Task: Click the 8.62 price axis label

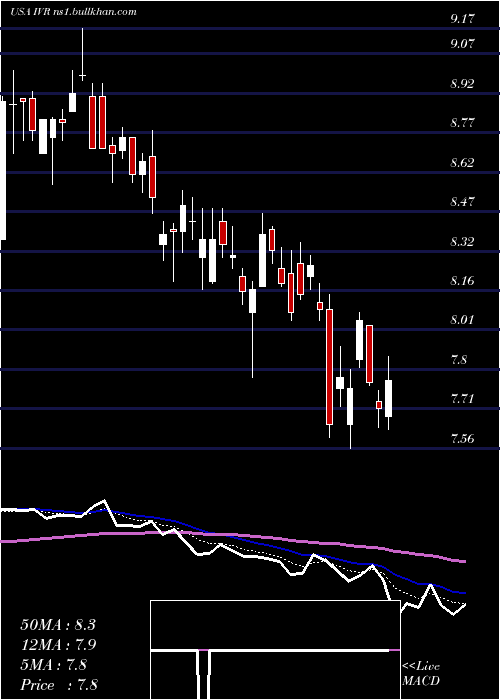Action: [462, 162]
